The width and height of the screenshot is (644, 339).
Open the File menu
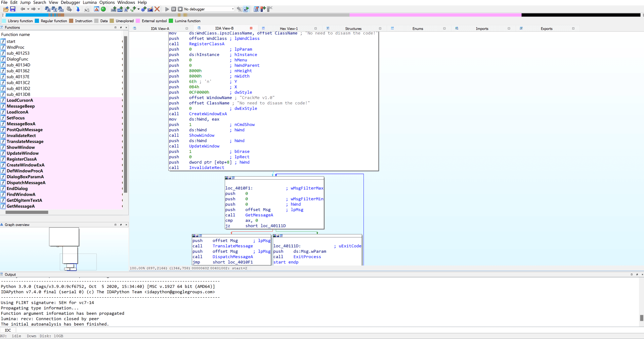[4, 2]
